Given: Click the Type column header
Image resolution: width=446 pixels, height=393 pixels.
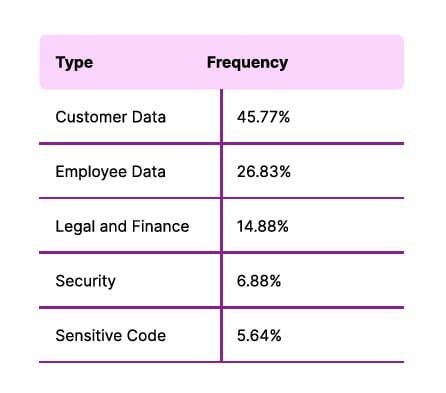Looking at the screenshot, I should (x=74, y=63).
